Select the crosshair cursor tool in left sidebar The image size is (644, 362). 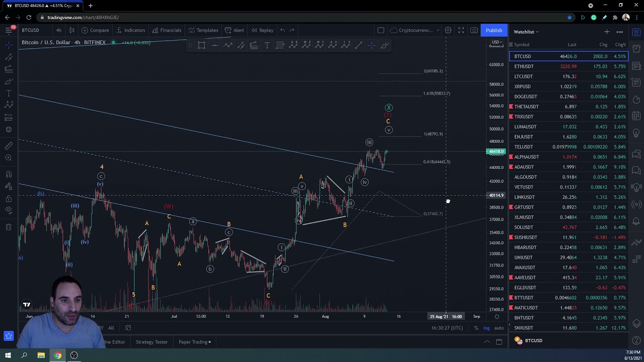(x=9, y=45)
